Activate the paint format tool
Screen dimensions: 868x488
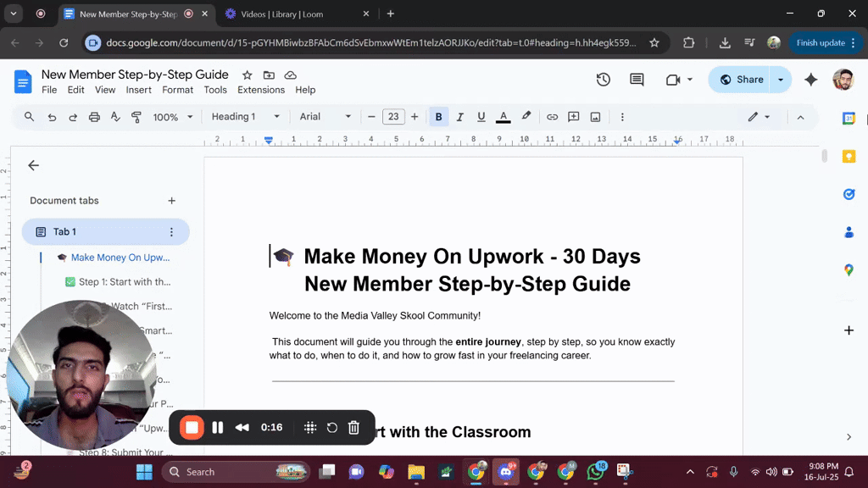(x=136, y=117)
